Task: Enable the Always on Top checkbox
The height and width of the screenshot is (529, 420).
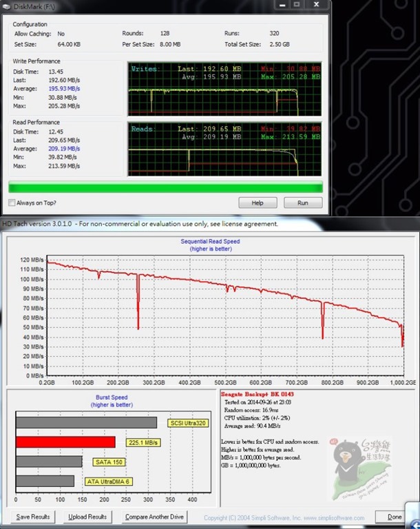Action: coord(12,203)
